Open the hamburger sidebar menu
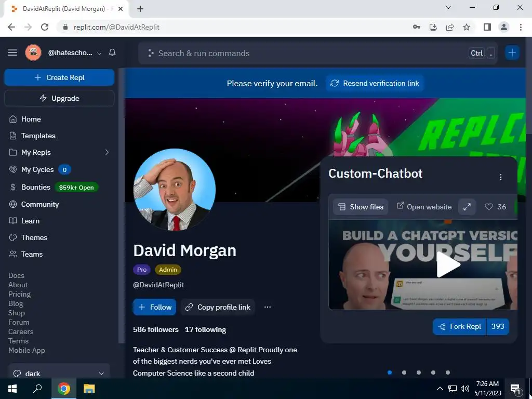The width and height of the screenshot is (532, 399). tap(12, 52)
